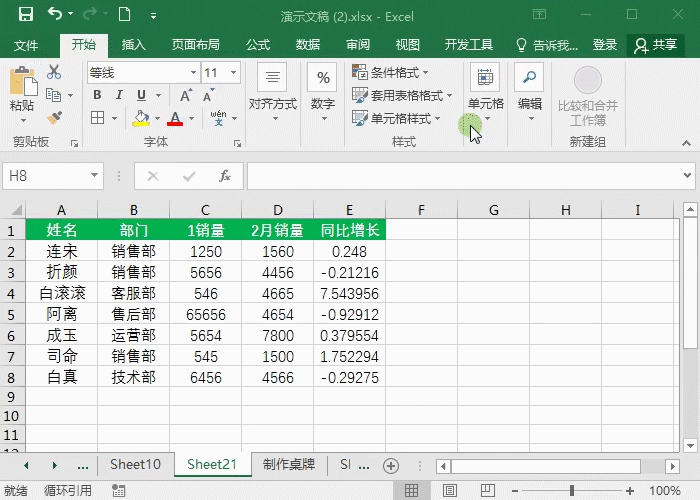Screen dimensions: 700x500
Task: Toggle Bold formatting
Action: [97, 95]
